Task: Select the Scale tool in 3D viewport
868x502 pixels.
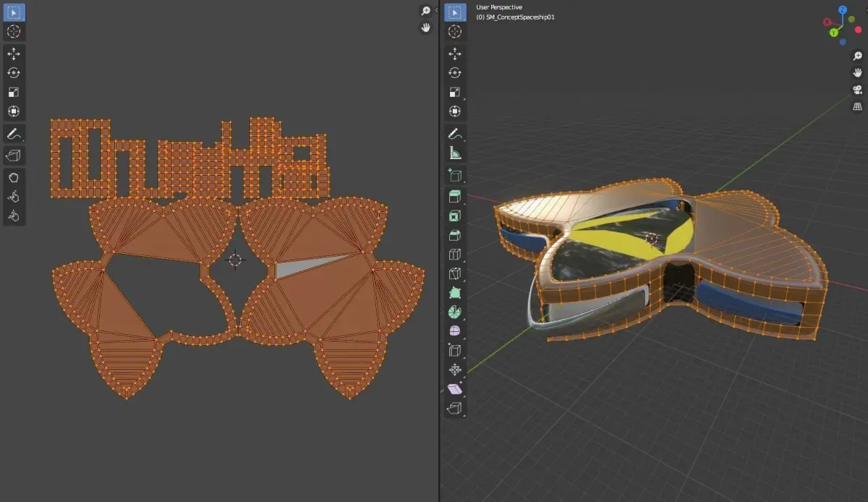Action: click(455, 92)
